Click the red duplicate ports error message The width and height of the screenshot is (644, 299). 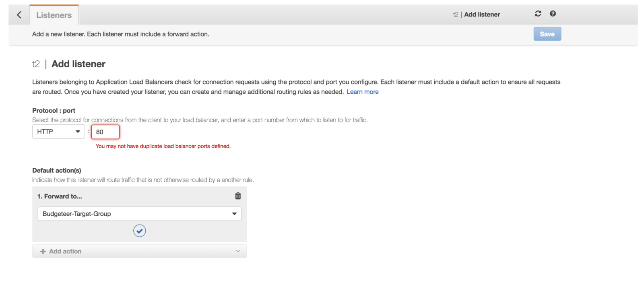163,146
